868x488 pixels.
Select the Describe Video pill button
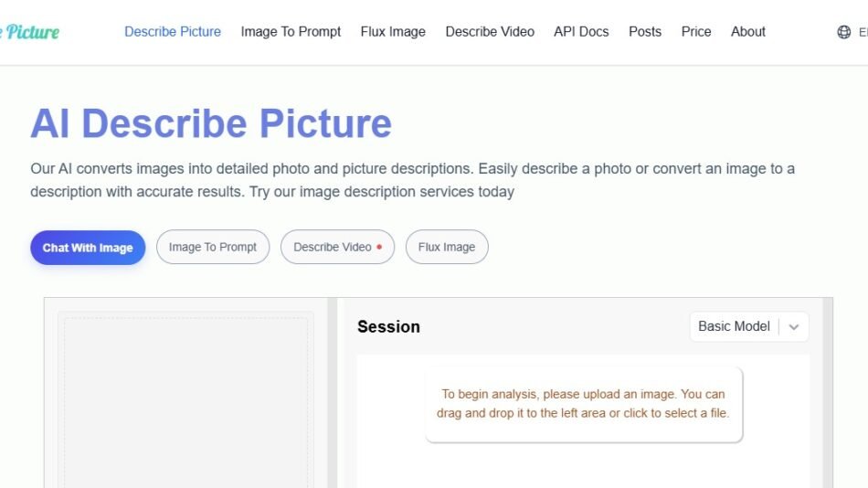(x=337, y=248)
